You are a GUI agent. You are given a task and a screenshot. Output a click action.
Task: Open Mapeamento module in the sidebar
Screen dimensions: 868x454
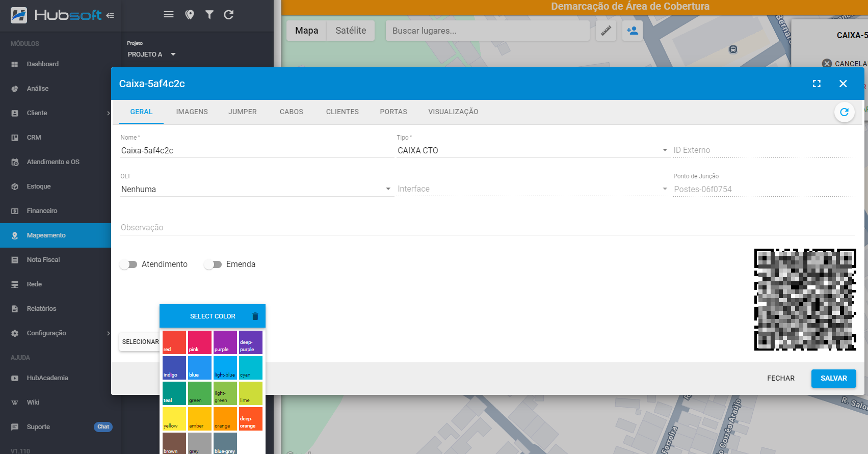tap(56, 235)
